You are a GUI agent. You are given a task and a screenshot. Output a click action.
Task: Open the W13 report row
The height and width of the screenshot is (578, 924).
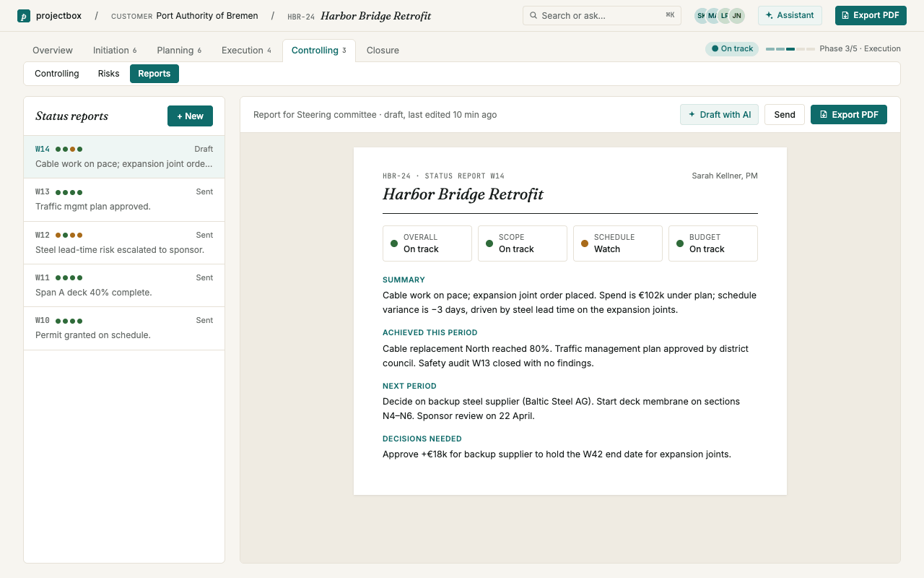(x=124, y=199)
